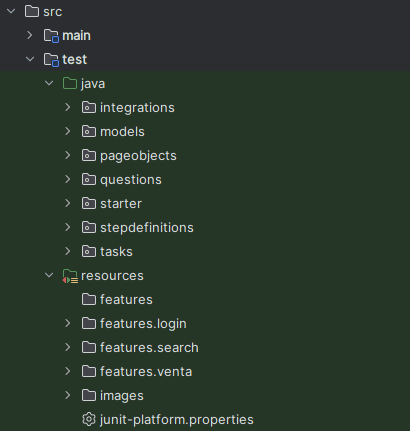The image size is (410, 431).
Task: Click the stepdefinitions package icon
Action: click(x=89, y=227)
